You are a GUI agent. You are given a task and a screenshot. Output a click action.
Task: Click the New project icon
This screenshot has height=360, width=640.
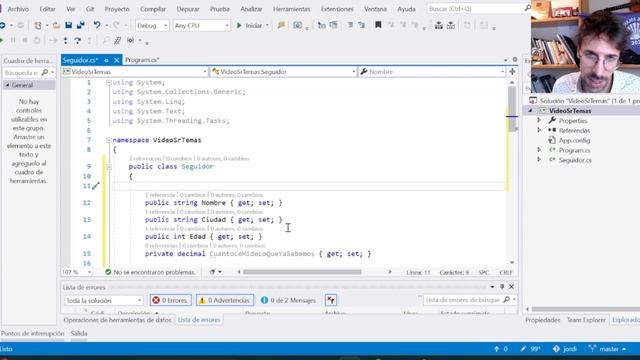click(38, 26)
